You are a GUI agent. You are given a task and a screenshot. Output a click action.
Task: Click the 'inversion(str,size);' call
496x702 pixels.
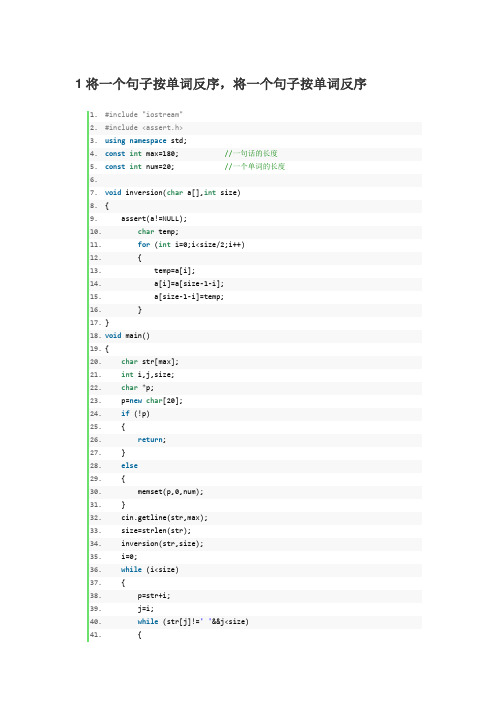click(162, 544)
